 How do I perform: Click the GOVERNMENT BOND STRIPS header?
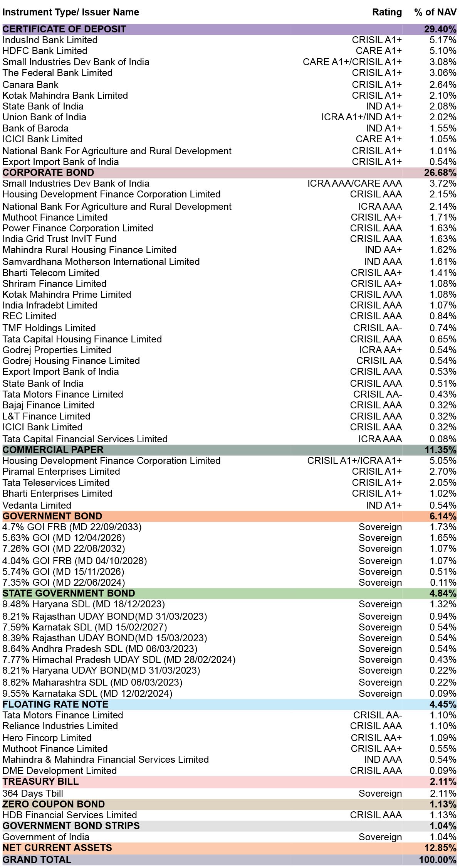[230, 826]
